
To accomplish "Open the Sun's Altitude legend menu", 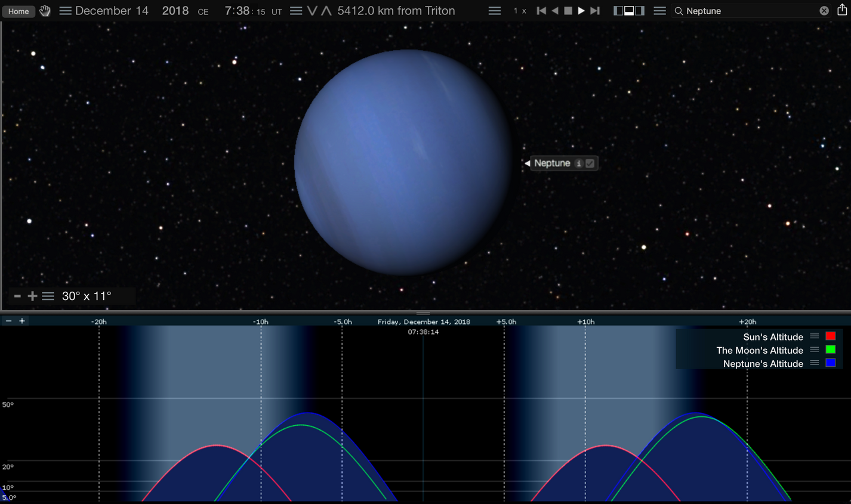I will tap(814, 336).
